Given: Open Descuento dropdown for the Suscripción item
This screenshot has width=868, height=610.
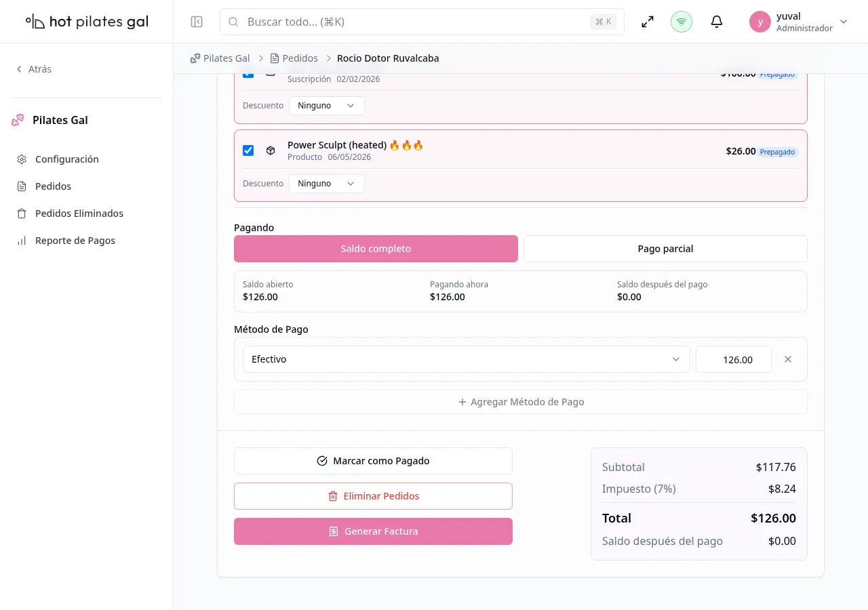Looking at the screenshot, I should (x=326, y=106).
